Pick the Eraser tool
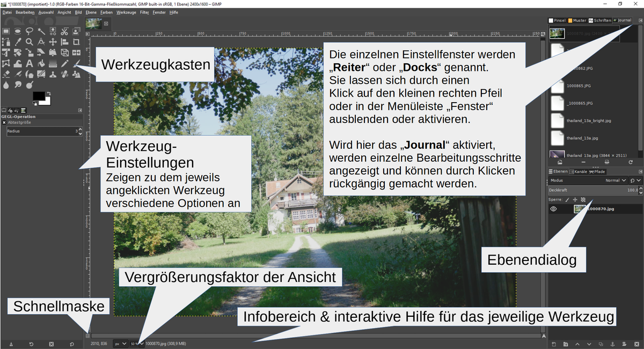 coord(6,74)
